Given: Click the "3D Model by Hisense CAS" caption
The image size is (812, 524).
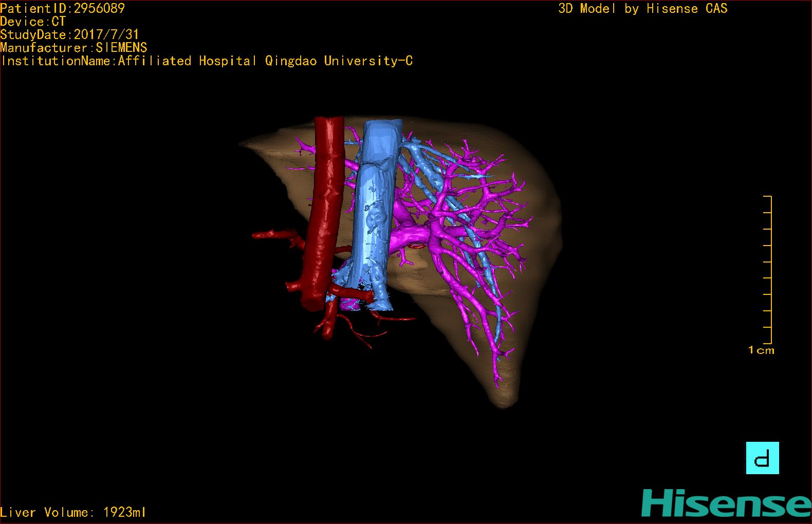Looking at the screenshot, I should coord(643,9).
